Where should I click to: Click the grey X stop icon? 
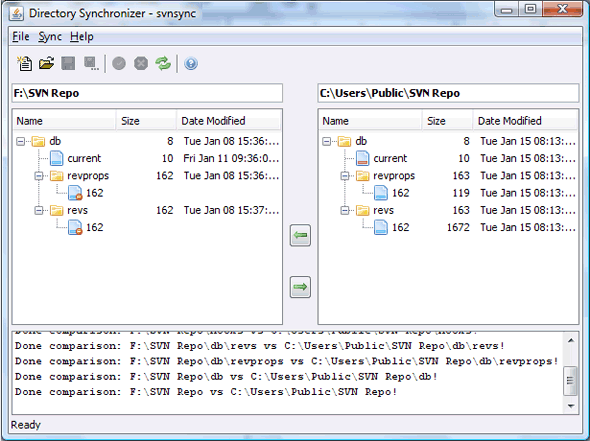tap(141, 63)
